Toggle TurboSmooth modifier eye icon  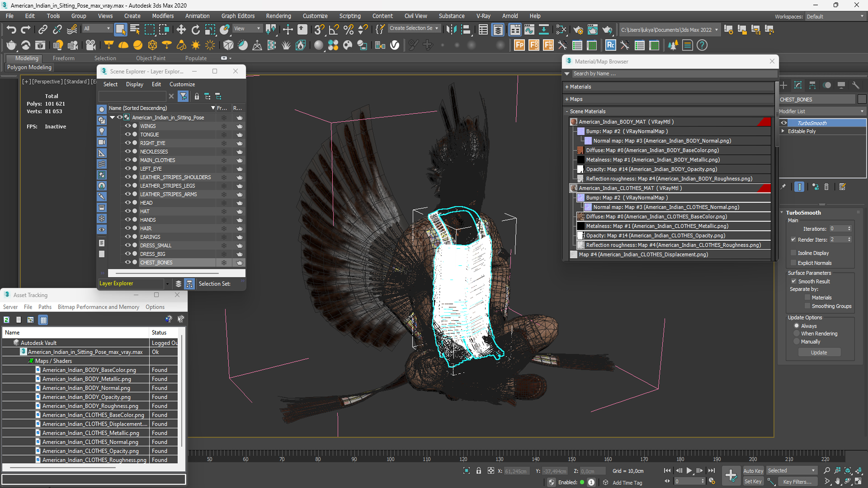pos(784,123)
